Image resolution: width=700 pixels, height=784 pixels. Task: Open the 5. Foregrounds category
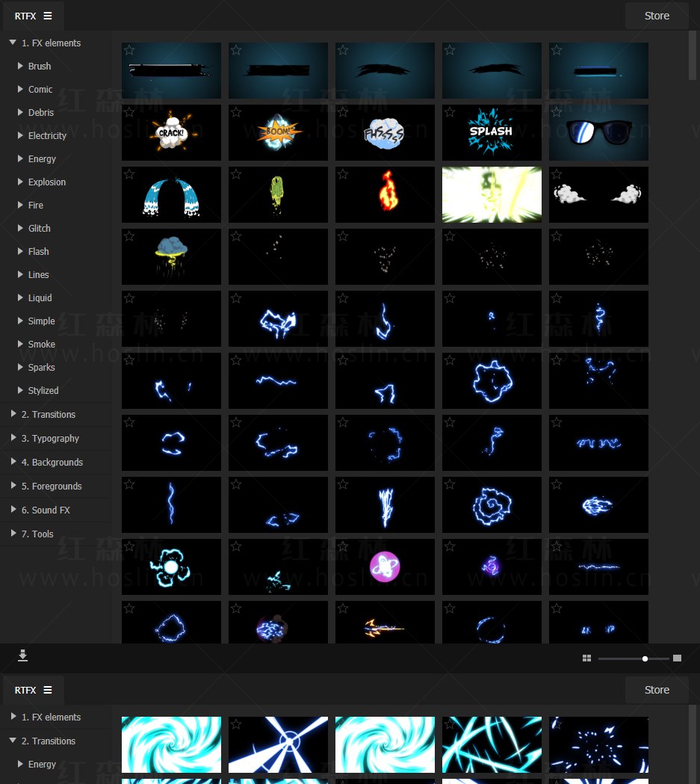(x=52, y=486)
